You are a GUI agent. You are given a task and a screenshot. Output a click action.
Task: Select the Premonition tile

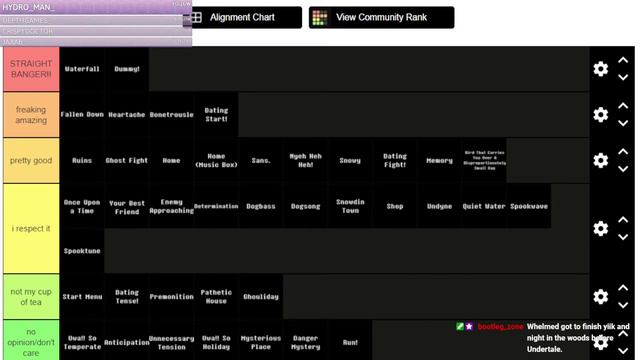click(171, 297)
